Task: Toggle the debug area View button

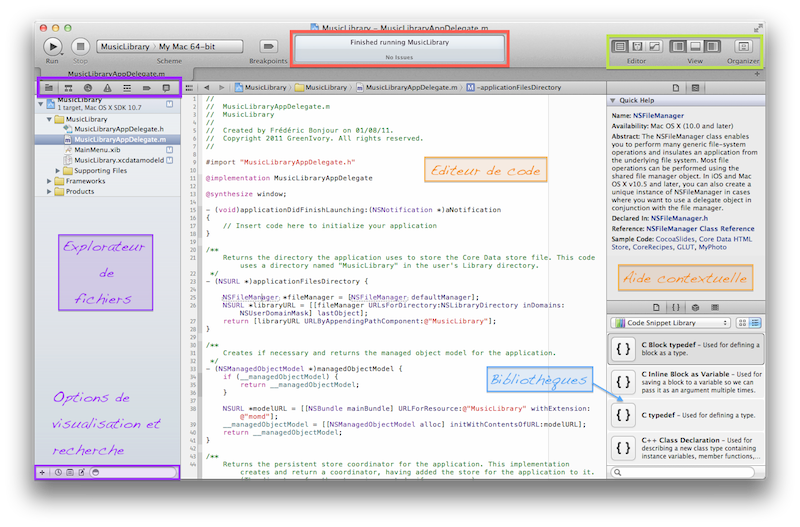Action: (695, 46)
